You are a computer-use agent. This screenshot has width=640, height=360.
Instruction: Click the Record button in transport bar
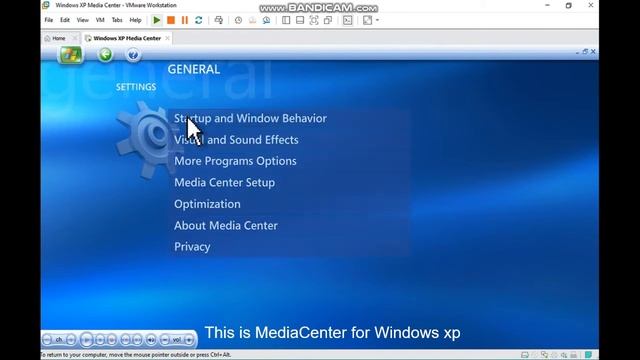[112, 340]
